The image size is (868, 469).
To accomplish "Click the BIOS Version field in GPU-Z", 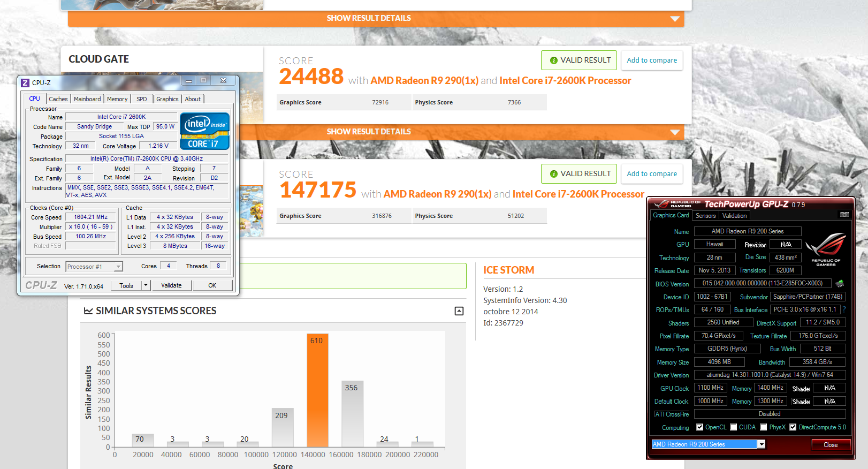I will click(763, 283).
